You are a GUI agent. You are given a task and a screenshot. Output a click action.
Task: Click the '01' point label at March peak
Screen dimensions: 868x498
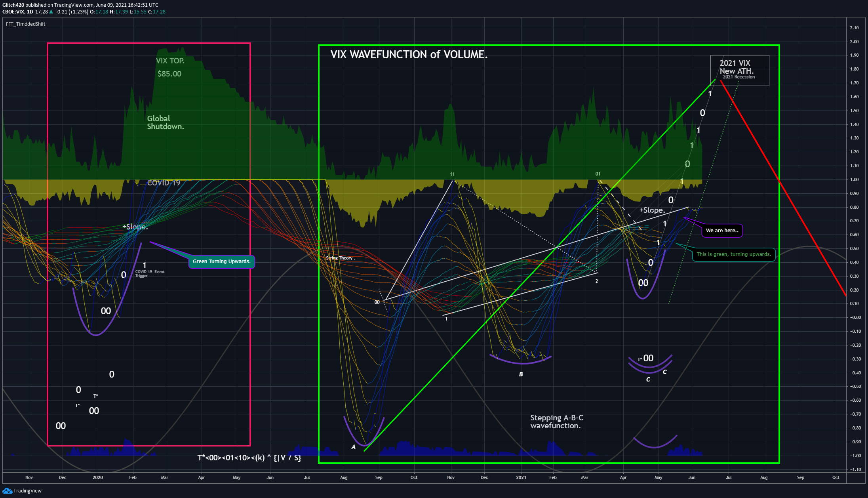click(x=598, y=174)
